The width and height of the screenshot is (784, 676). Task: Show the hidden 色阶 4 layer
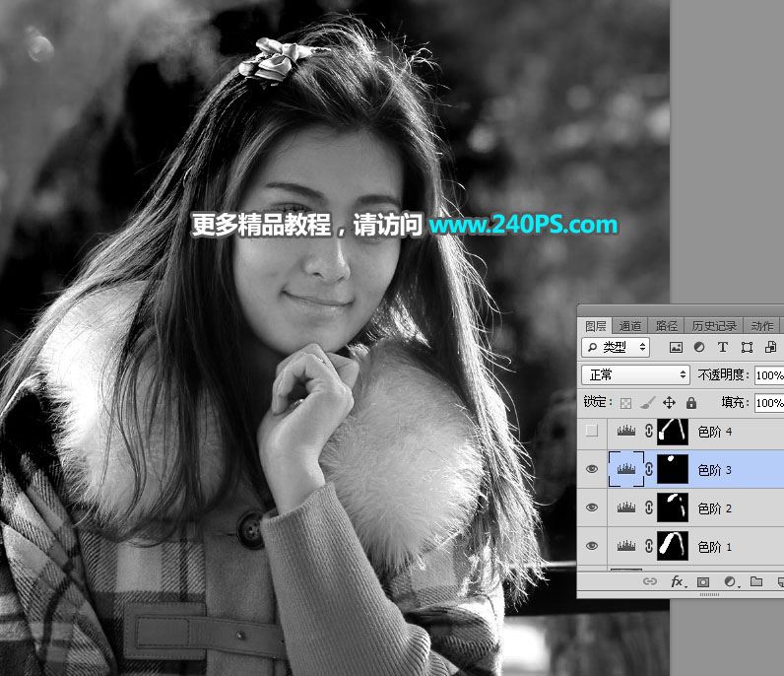coord(592,431)
